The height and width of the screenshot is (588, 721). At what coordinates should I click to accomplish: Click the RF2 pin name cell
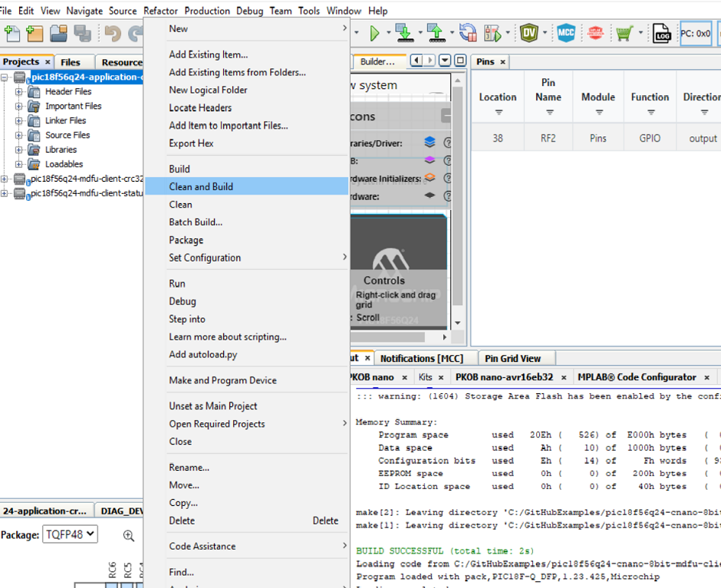(x=548, y=139)
